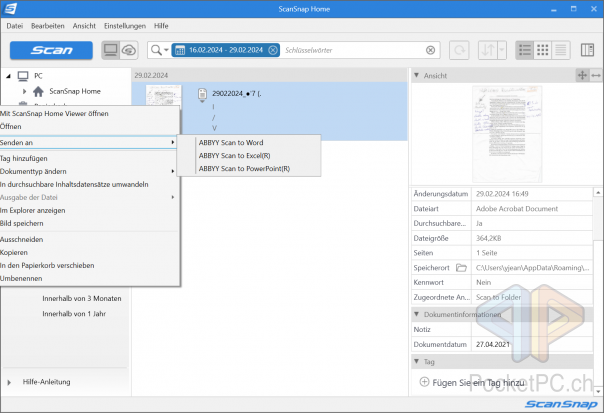The width and height of the screenshot is (604, 413).
Task: Click the calendar icon in date filter
Action: (180, 50)
